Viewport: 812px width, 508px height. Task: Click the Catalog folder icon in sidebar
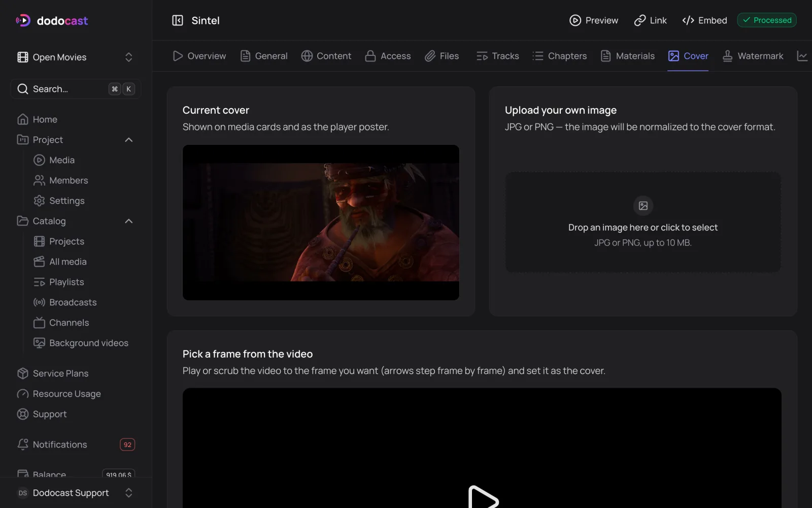pos(22,221)
